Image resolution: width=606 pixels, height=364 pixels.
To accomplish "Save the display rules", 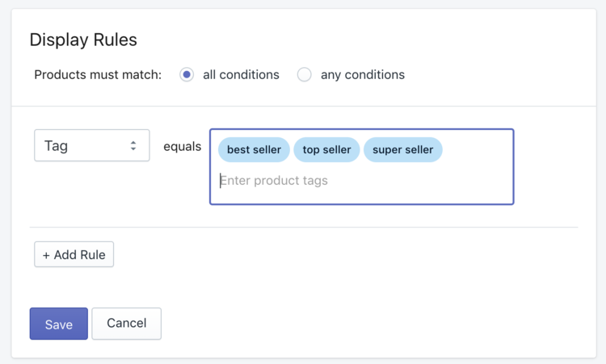I will (58, 324).
